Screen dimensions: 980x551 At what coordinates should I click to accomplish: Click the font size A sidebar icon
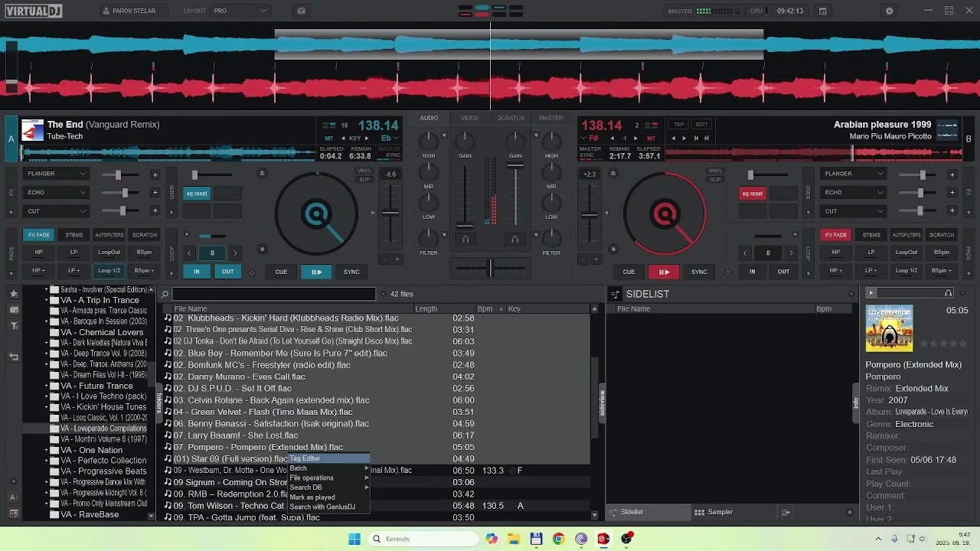[14, 497]
